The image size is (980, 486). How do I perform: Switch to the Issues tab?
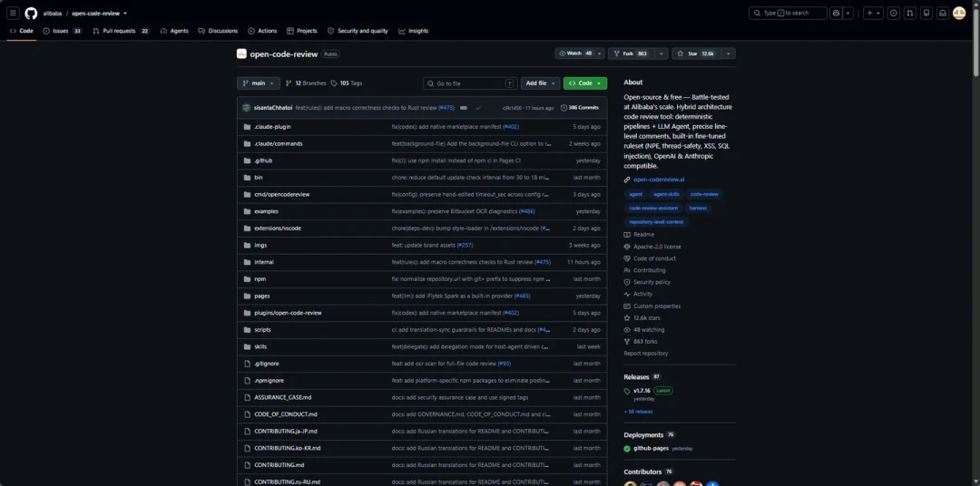tap(63, 31)
